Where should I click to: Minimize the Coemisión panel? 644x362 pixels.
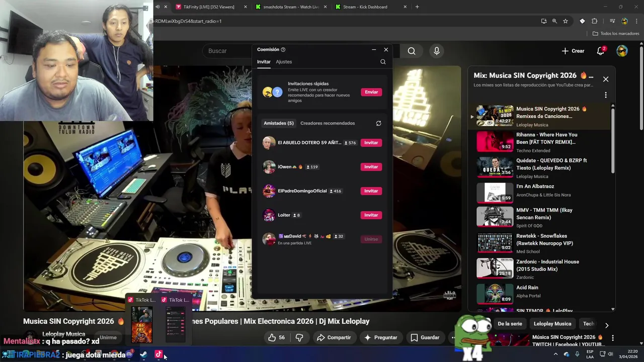pyautogui.click(x=374, y=50)
